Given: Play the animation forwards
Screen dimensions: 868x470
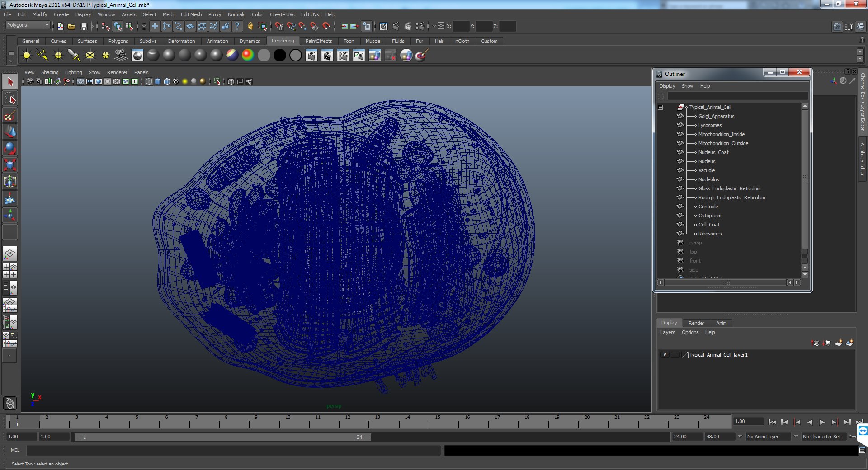Looking at the screenshot, I should 822,422.
